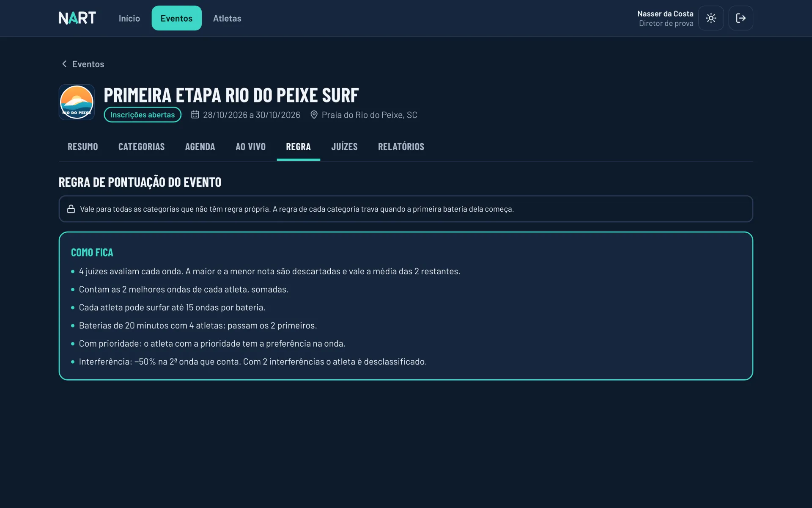Image resolution: width=812 pixels, height=508 pixels.
Task: Click the date range 28/10/2026 a 30/10/2026
Action: (x=252, y=115)
